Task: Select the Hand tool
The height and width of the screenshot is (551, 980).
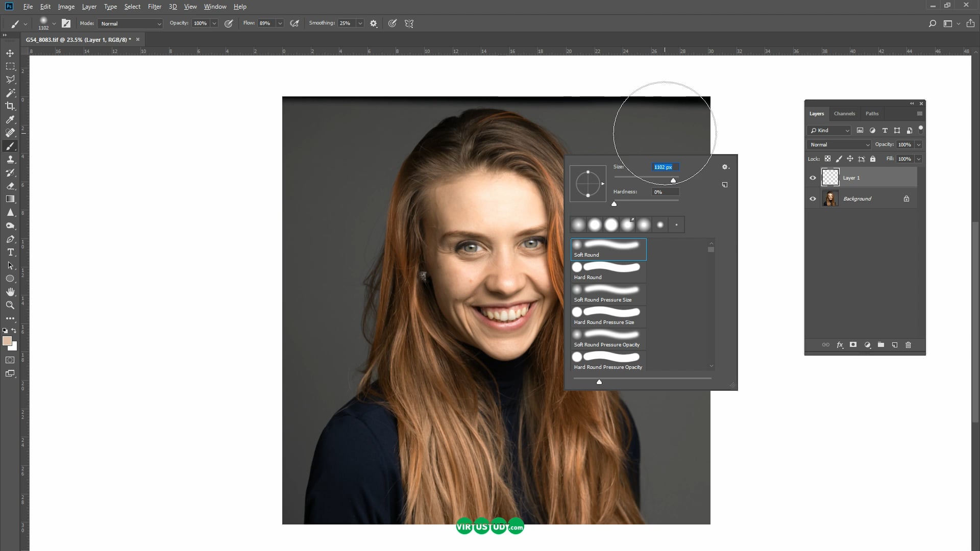Action: coord(10,292)
